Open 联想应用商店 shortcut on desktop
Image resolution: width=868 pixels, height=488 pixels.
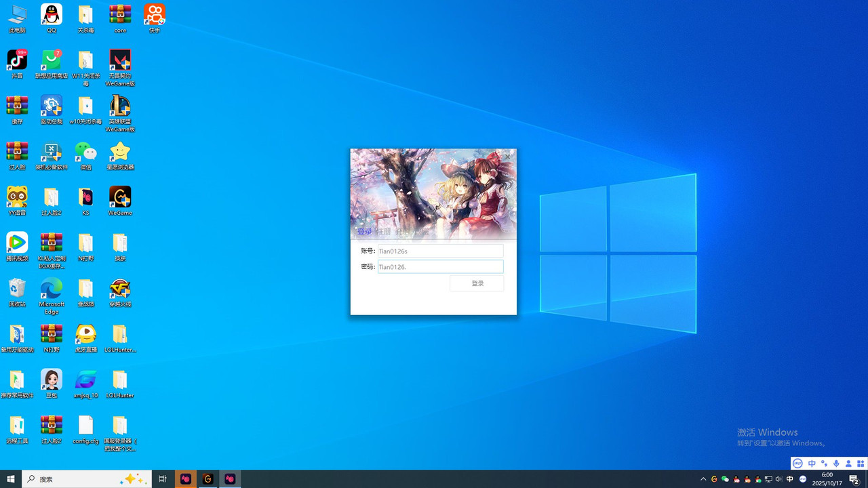pyautogui.click(x=52, y=64)
